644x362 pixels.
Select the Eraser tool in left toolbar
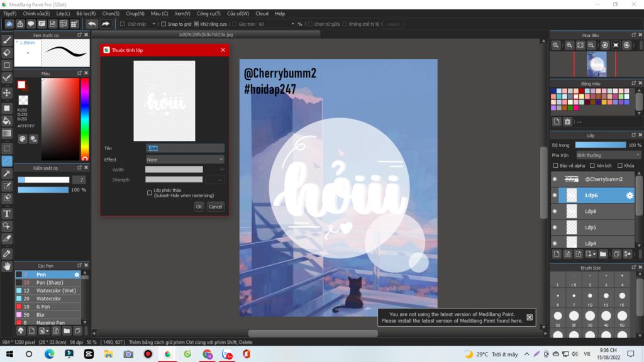pos(7,53)
